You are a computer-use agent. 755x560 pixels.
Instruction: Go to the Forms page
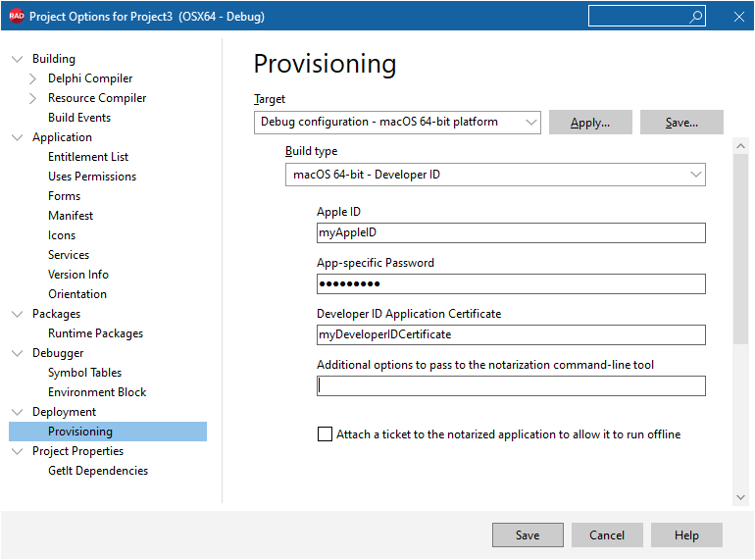click(x=64, y=196)
